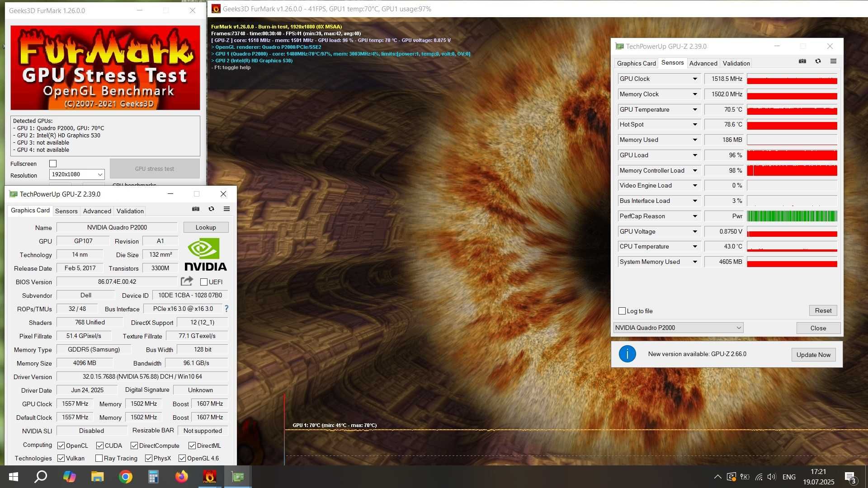Image resolution: width=868 pixels, height=488 pixels.
Task: Click refresh icon in GPU-Z Graphics Card window
Action: point(211,209)
